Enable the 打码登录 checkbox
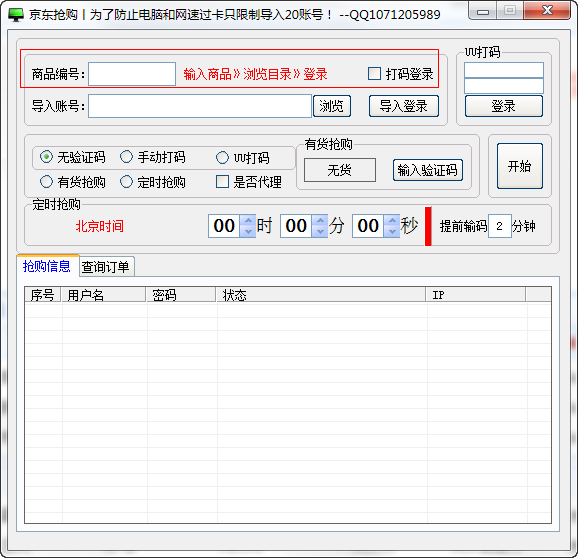The height and width of the screenshot is (558, 578). 374,74
